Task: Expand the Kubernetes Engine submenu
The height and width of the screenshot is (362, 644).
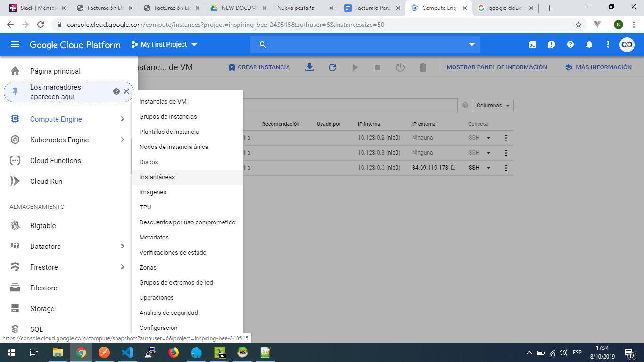Action: (122, 140)
